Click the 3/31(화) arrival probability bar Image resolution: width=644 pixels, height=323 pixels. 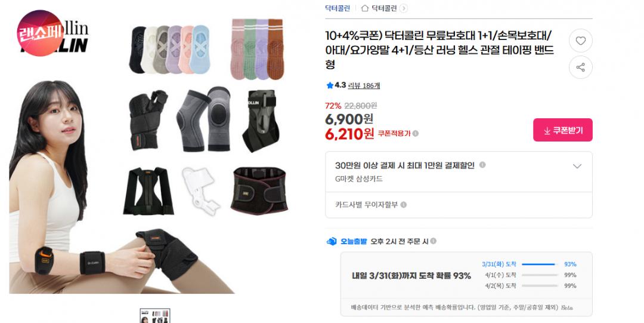tap(540, 264)
